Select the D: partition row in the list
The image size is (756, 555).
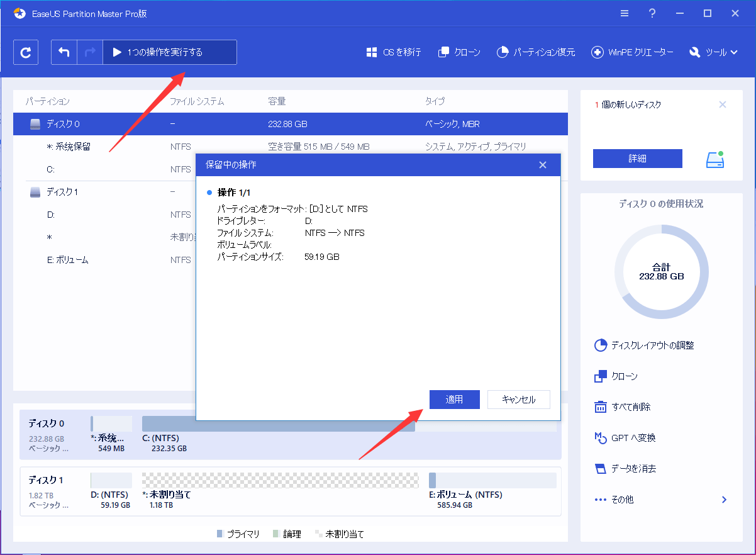pos(104,215)
